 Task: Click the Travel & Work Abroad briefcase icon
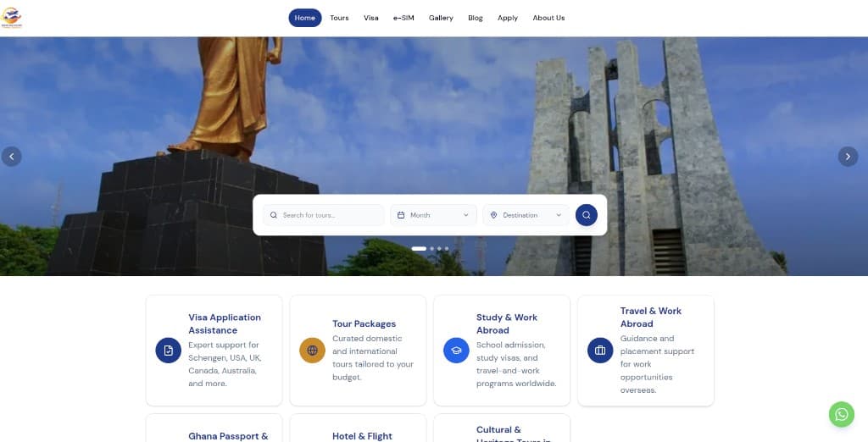point(600,351)
